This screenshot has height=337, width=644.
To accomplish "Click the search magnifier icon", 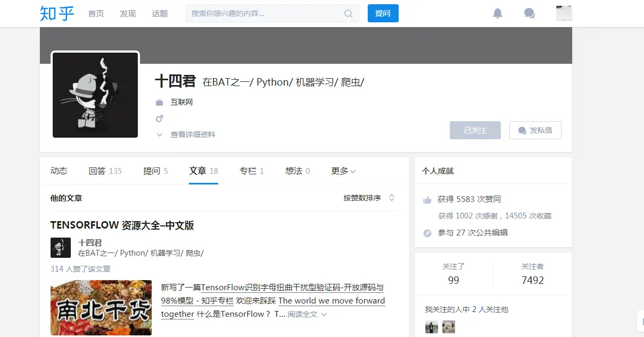I will [x=349, y=14].
